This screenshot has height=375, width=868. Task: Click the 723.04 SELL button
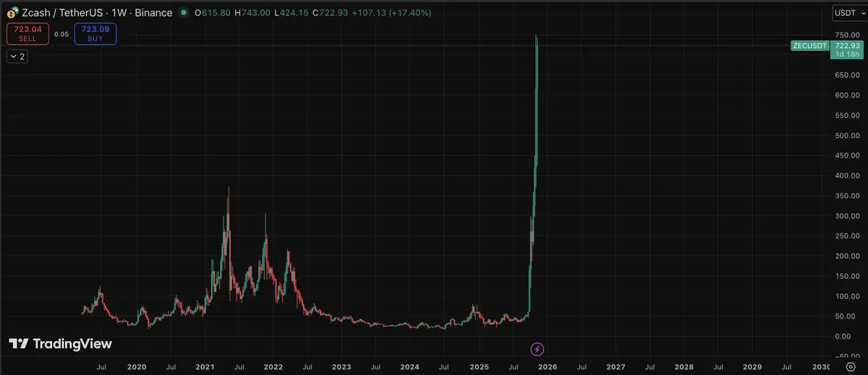28,33
